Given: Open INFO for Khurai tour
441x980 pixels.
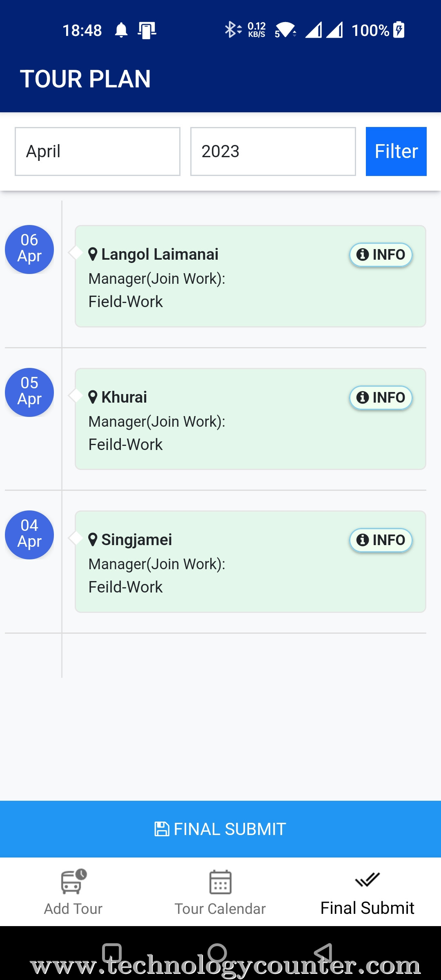Looking at the screenshot, I should click(x=381, y=398).
